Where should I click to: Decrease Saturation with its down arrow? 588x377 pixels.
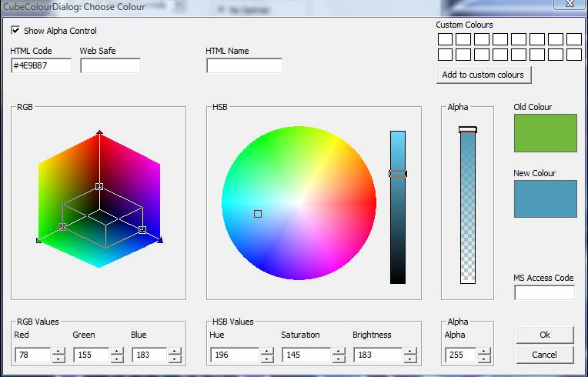click(x=339, y=359)
